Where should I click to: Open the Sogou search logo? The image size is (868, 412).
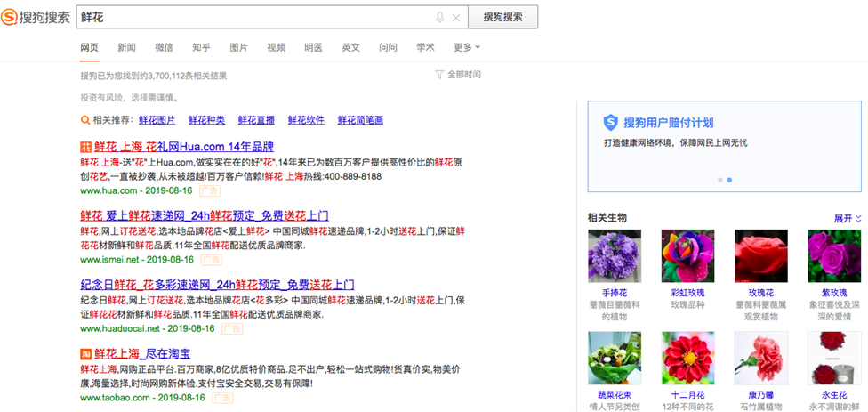pos(36,17)
